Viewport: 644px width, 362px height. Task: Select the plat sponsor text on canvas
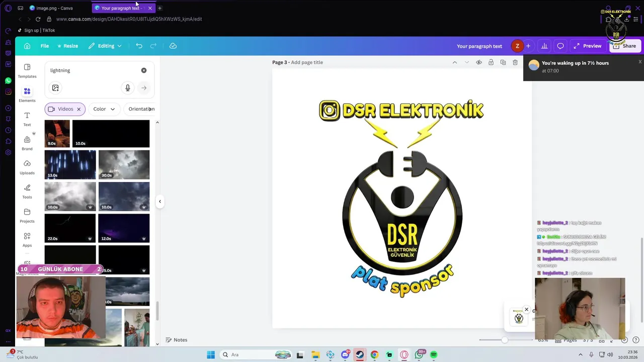click(403, 280)
